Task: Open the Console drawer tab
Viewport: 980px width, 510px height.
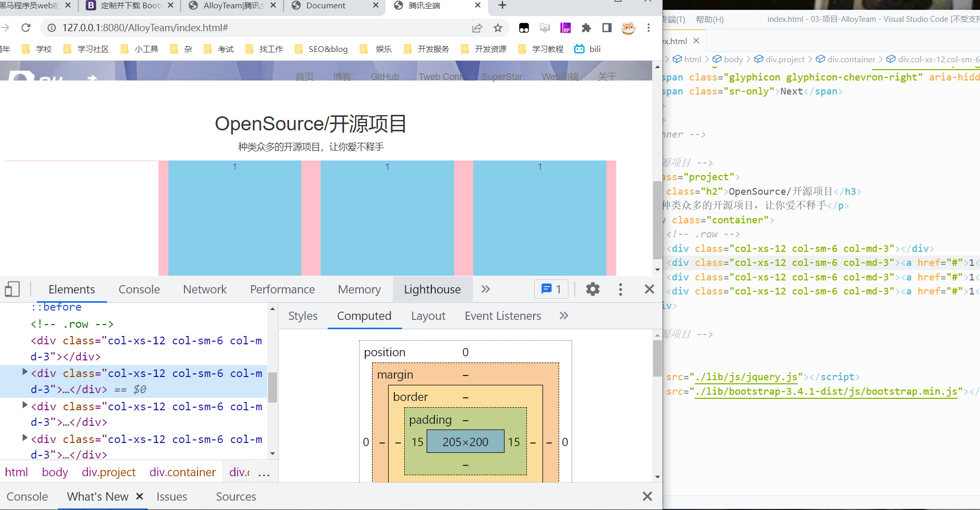Action: click(27, 496)
